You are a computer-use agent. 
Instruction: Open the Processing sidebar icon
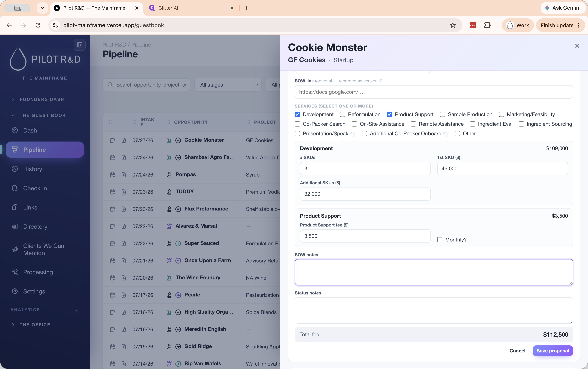[x=15, y=272]
